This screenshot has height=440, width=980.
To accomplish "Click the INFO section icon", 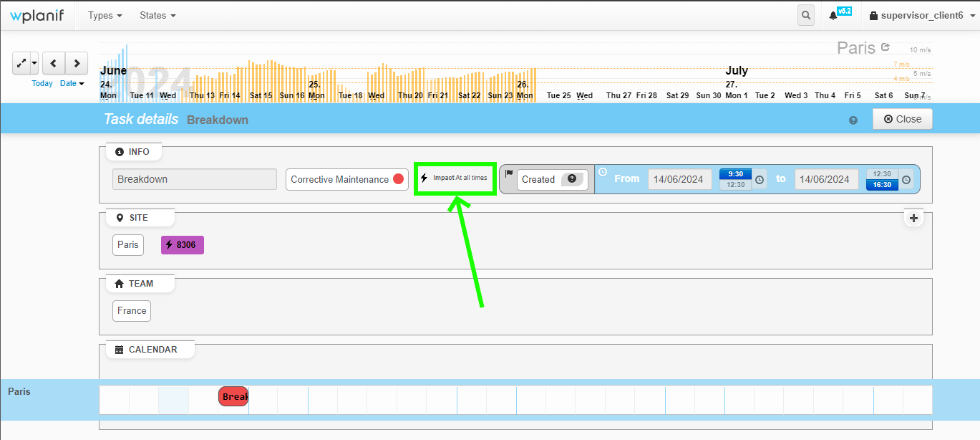I will point(120,151).
